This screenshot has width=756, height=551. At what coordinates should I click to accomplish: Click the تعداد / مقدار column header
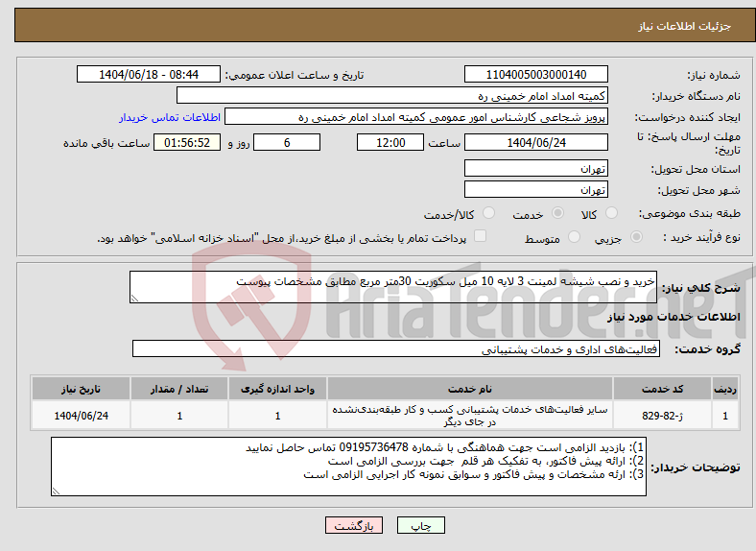(179, 389)
